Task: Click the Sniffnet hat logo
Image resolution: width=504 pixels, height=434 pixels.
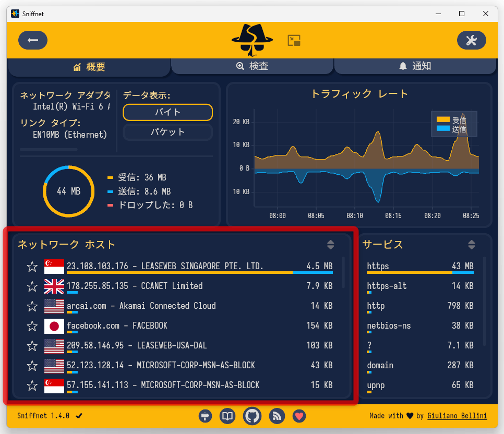Action: click(x=253, y=40)
